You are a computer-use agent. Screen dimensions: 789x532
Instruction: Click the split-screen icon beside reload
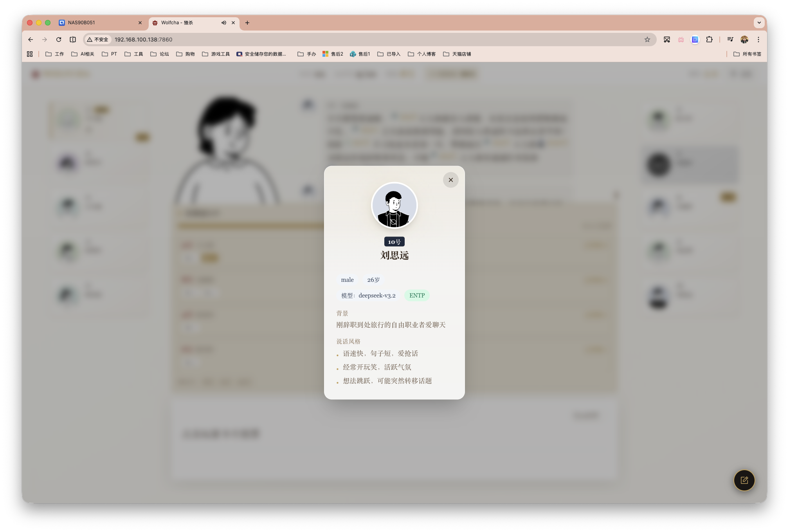click(73, 40)
